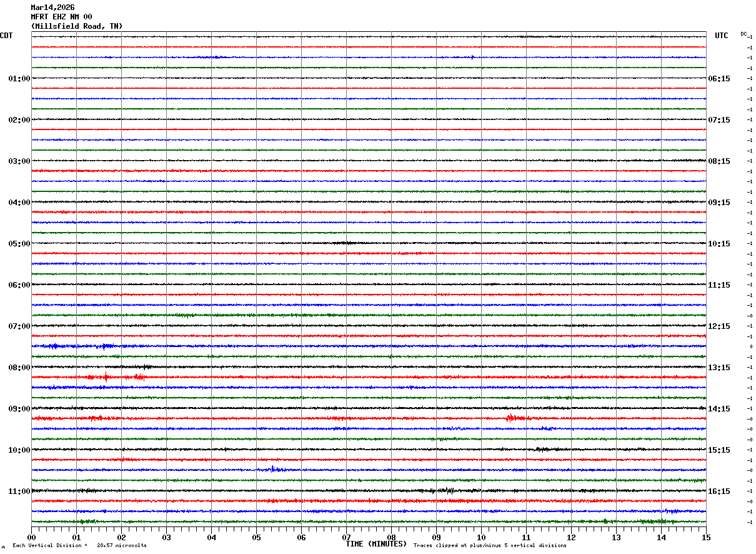Click the 04:00 CDT time label
Viewport: 756px width, 554px height.
point(19,203)
